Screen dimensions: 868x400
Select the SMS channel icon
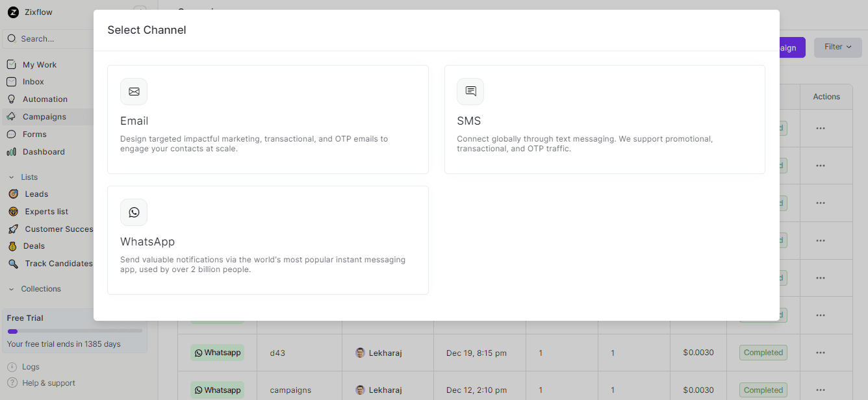click(x=470, y=92)
